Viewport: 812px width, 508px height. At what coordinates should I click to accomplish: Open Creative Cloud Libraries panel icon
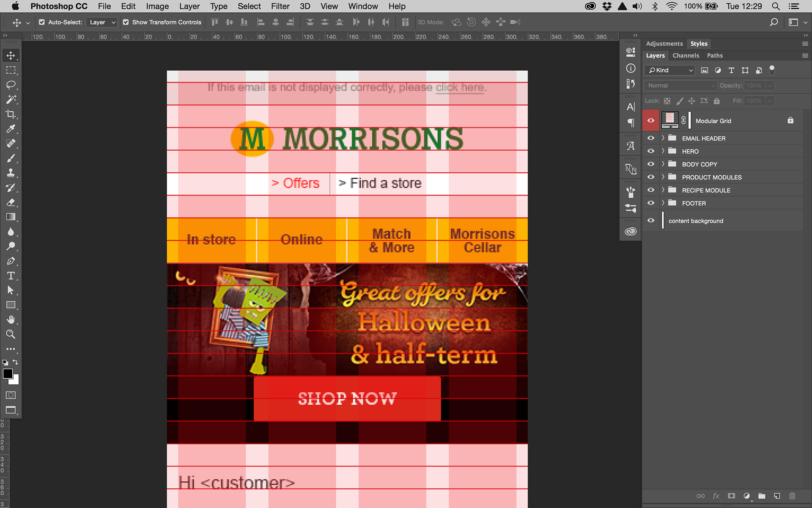tap(631, 231)
